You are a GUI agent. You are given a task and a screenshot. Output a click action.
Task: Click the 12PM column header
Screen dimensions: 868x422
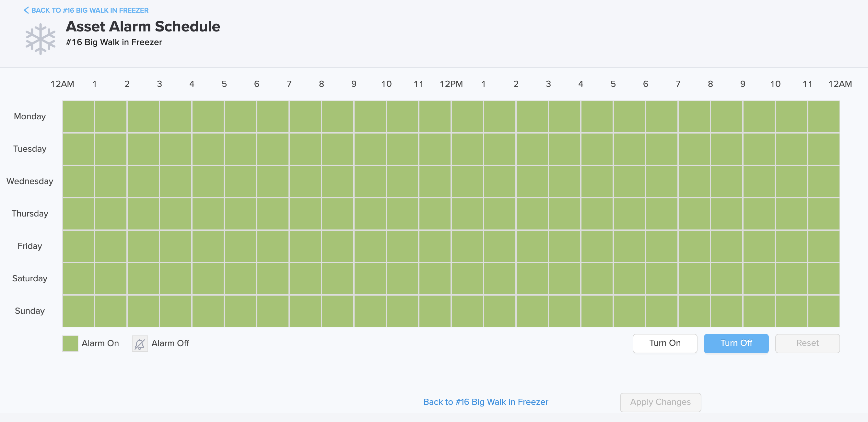point(451,84)
